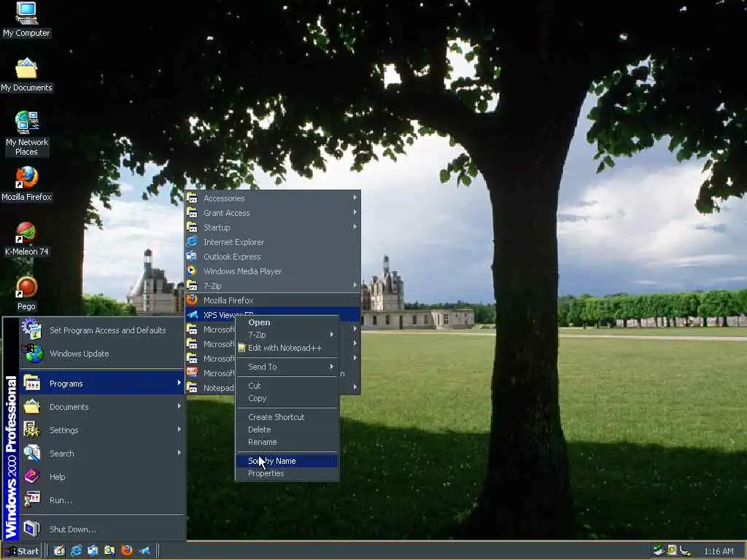Choose Copy in the context menu

(x=287, y=399)
